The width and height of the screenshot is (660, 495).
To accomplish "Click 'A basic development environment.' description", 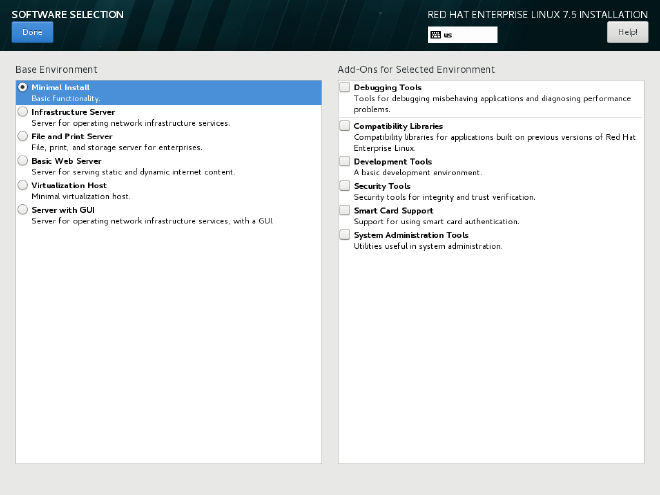I will pyautogui.click(x=418, y=173).
